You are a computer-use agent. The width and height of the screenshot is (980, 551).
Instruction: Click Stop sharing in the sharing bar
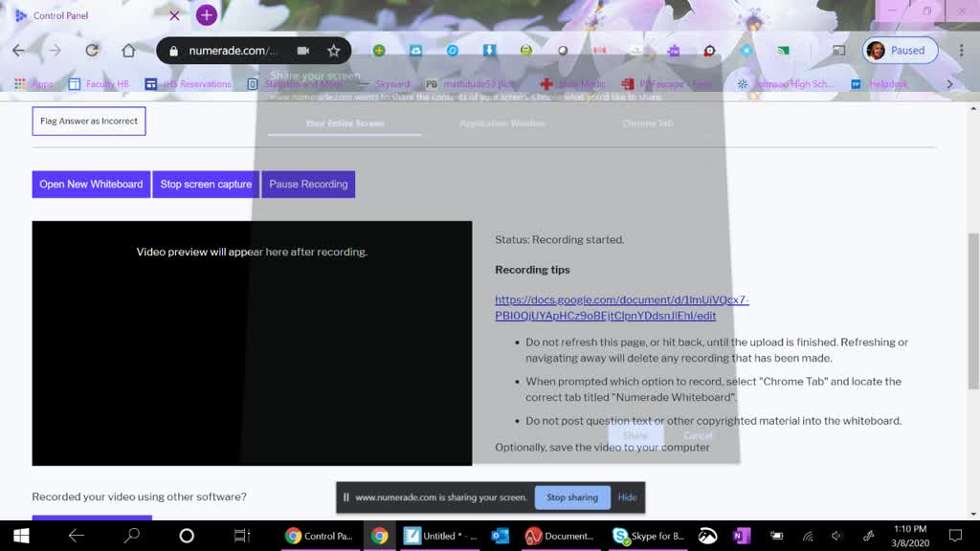click(x=571, y=497)
